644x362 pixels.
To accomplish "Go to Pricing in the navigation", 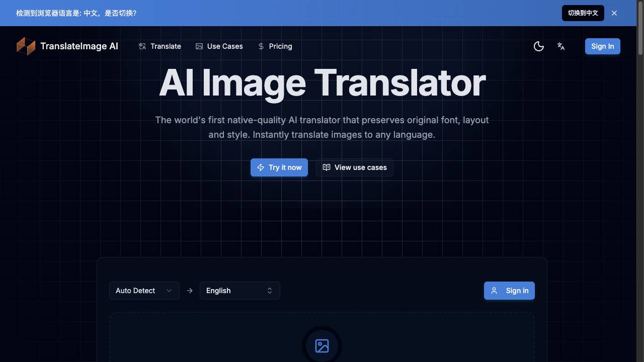I will point(275,46).
